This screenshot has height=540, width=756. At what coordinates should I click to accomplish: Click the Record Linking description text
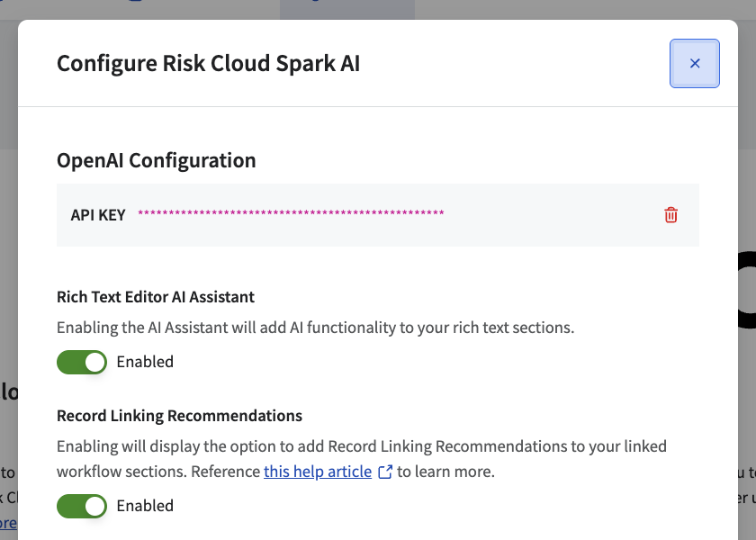(x=362, y=459)
